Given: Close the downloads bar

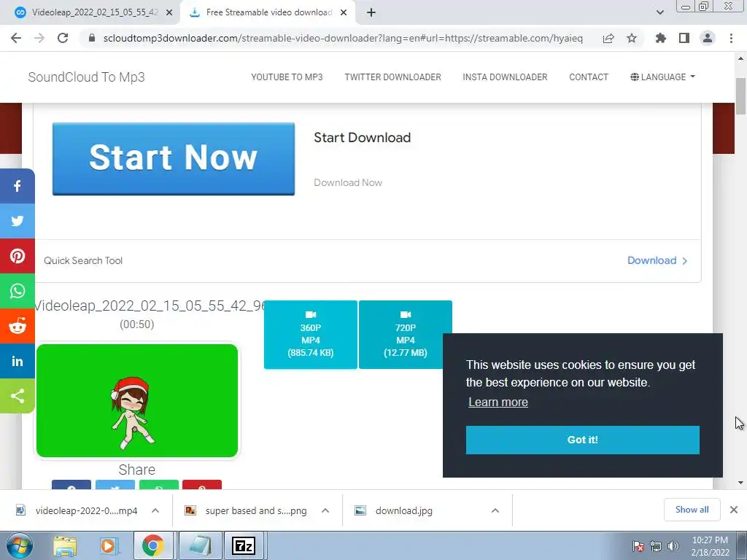Looking at the screenshot, I should (734, 510).
